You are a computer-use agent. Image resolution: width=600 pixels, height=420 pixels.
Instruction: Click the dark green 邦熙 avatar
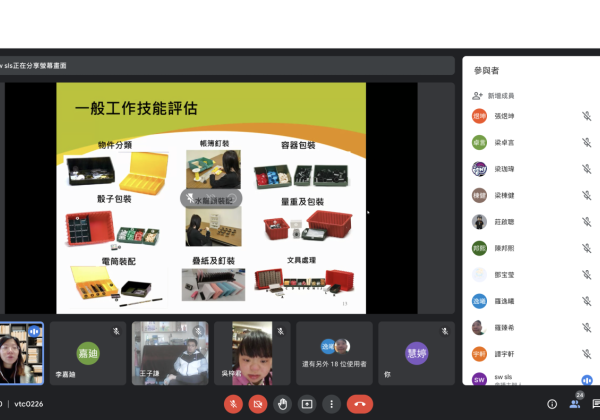pyautogui.click(x=479, y=248)
